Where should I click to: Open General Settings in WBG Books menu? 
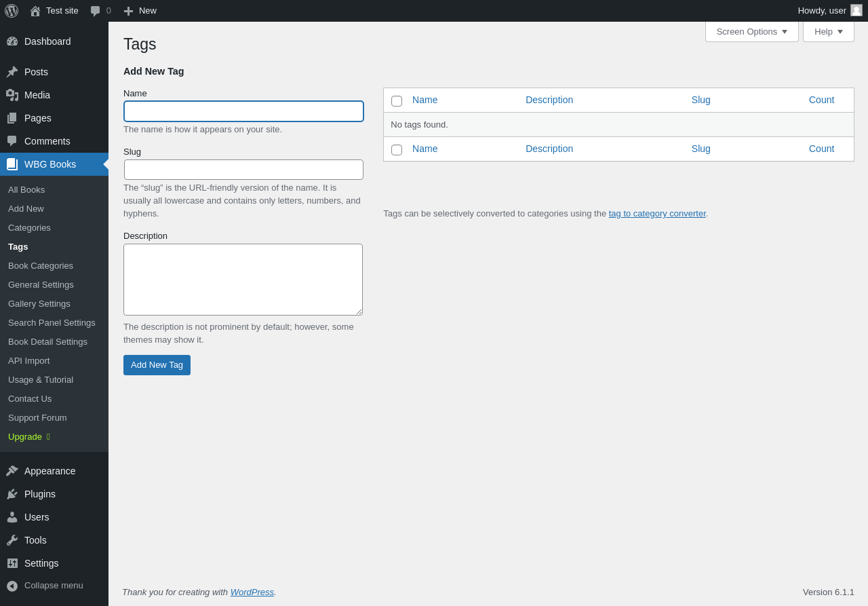tap(41, 285)
